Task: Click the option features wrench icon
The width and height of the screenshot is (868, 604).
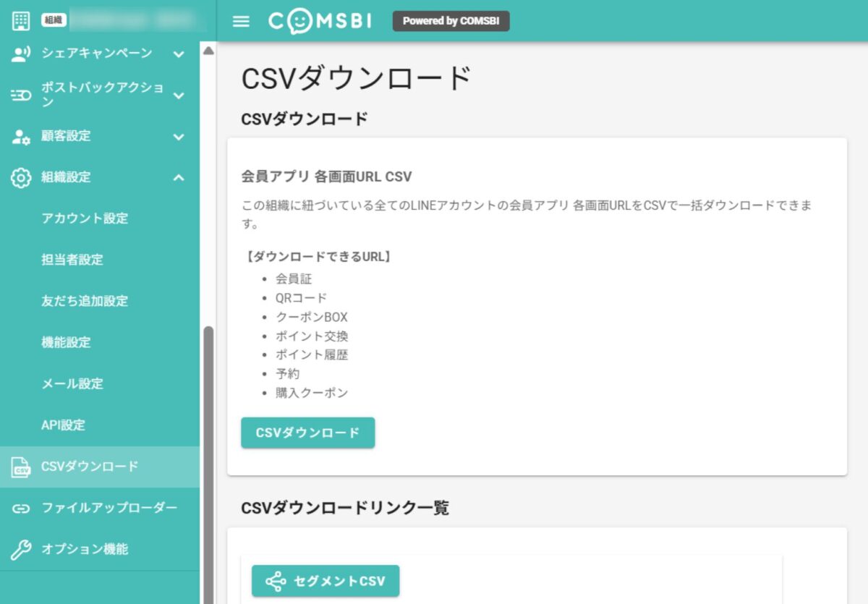Action: click(x=21, y=550)
